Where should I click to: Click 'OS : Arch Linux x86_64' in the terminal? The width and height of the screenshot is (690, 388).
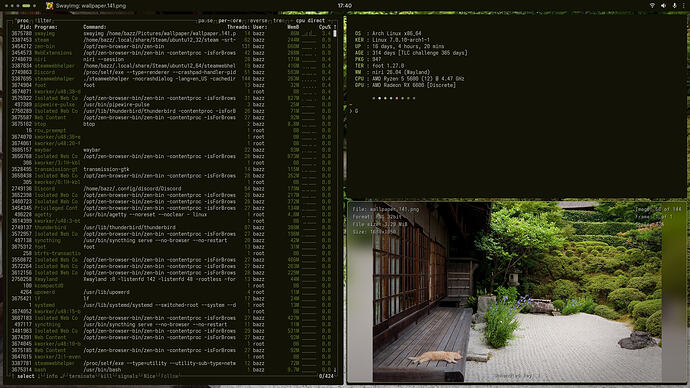pos(388,33)
